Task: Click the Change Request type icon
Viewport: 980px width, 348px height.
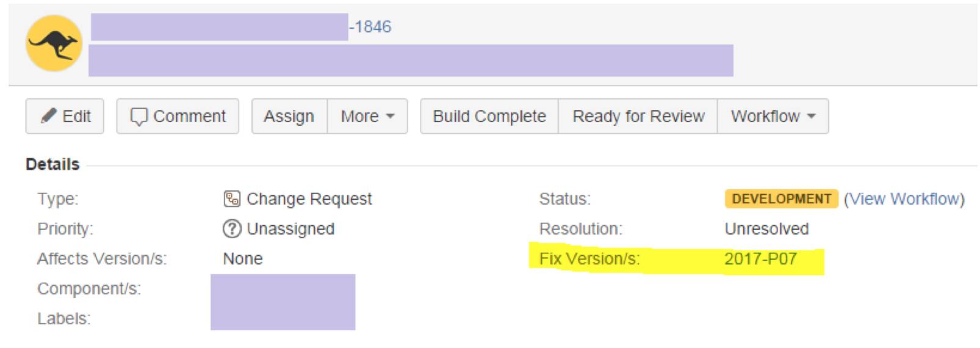Action: [x=232, y=199]
